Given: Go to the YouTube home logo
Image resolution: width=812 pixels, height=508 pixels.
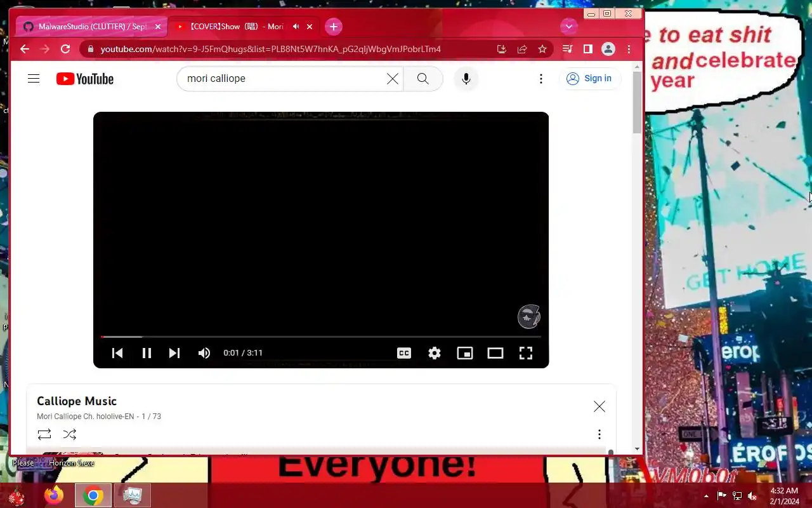Looking at the screenshot, I should (x=85, y=79).
